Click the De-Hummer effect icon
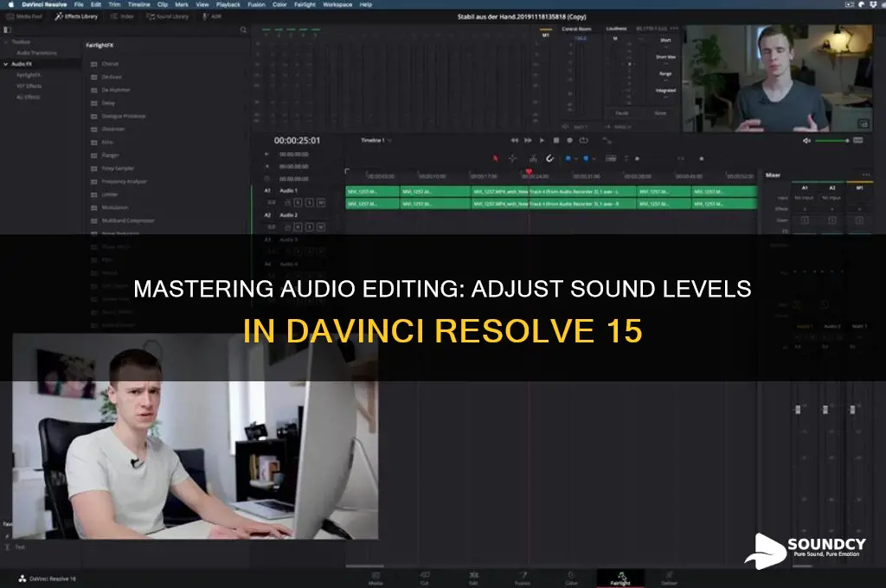This screenshot has height=588, width=886. [94, 91]
